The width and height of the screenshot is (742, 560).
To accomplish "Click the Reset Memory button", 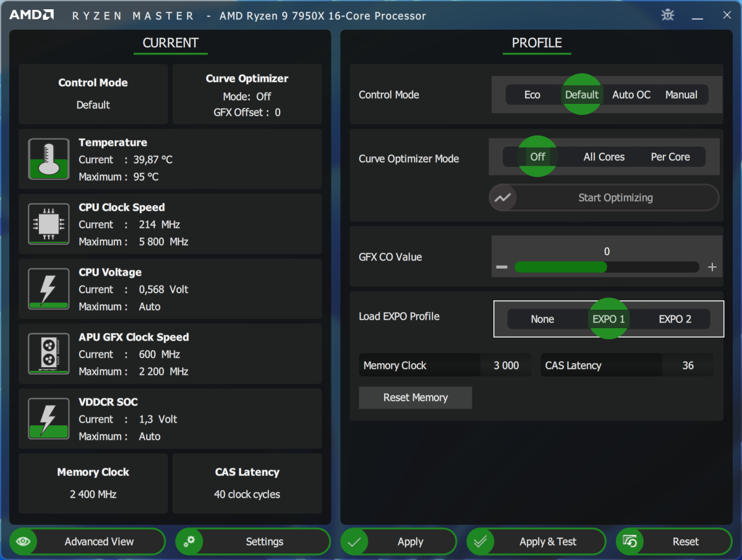I will (x=416, y=397).
